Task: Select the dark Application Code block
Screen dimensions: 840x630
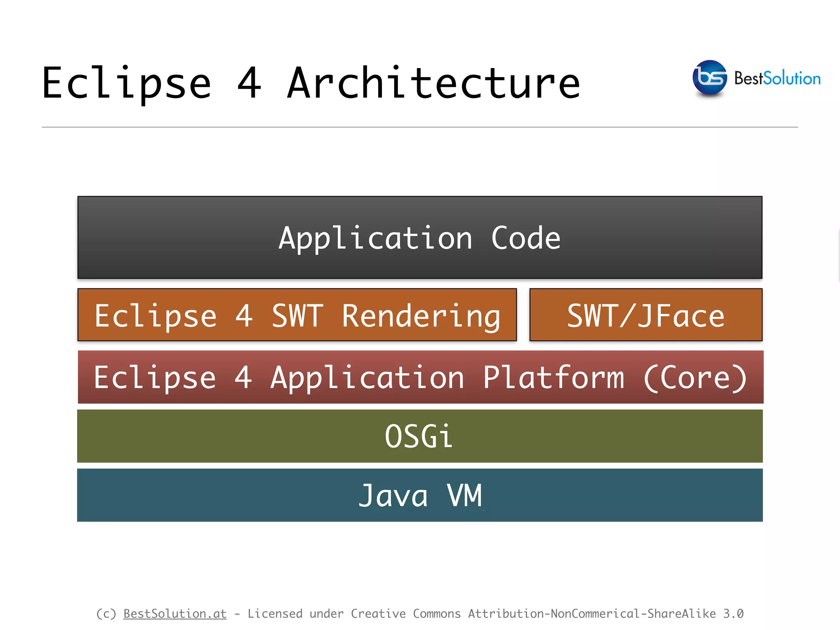Action: click(x=420, y=237)
